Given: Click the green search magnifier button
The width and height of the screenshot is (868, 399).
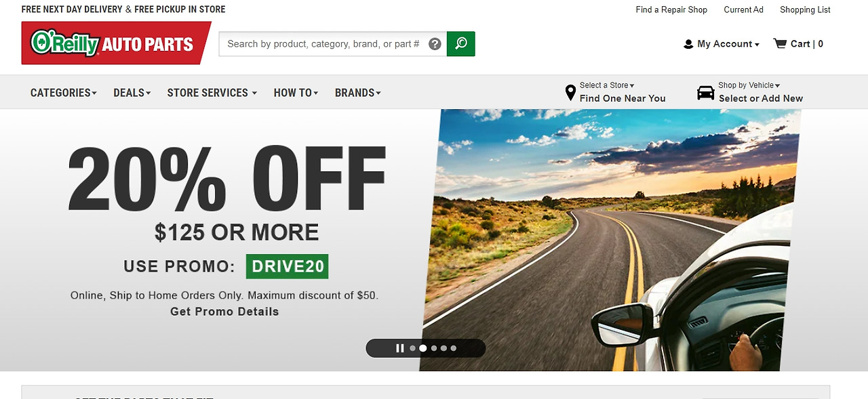Looking at the screenshot, I should point(461,43).
